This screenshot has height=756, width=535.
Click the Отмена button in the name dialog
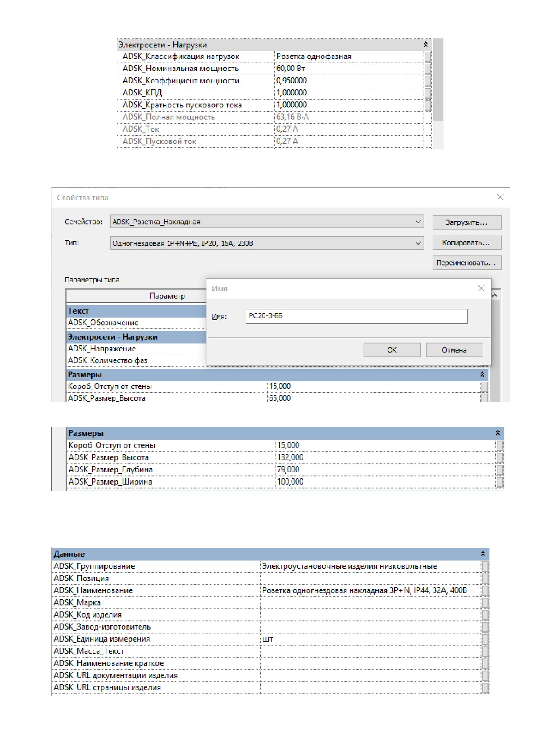click(454, 350)
